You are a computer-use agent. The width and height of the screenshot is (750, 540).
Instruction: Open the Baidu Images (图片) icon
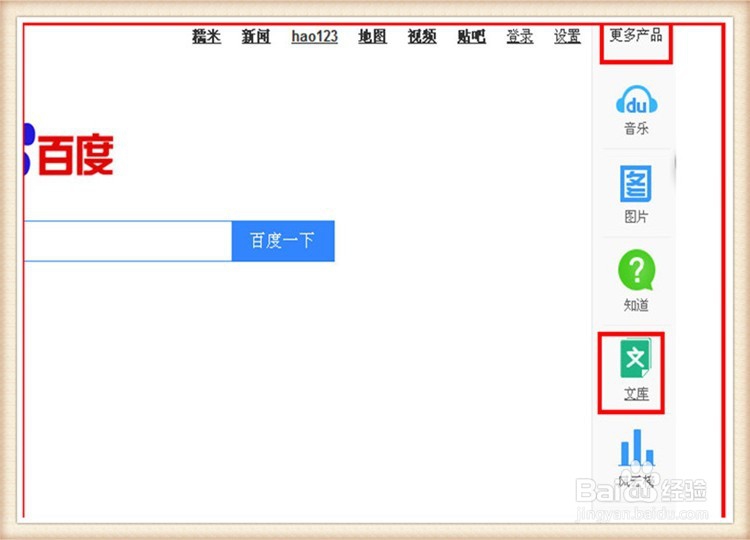coord(636,184)
